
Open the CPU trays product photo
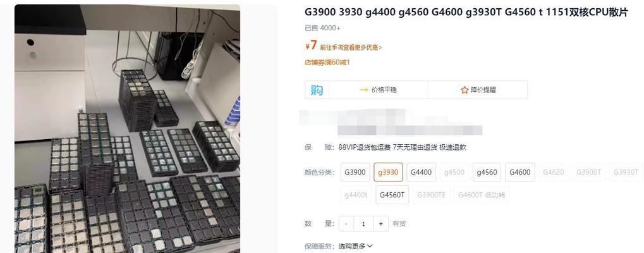[127, 128]
